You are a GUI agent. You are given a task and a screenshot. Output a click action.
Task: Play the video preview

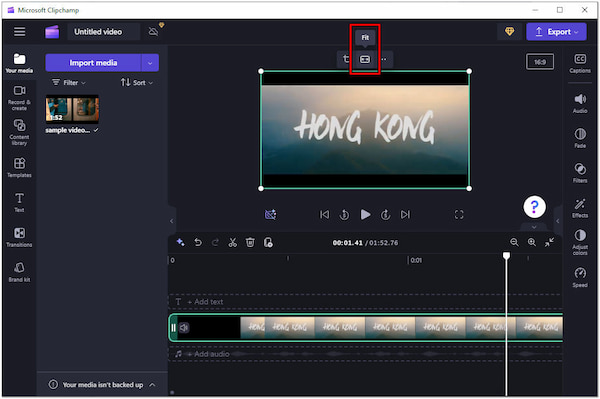tap(365, 215)
